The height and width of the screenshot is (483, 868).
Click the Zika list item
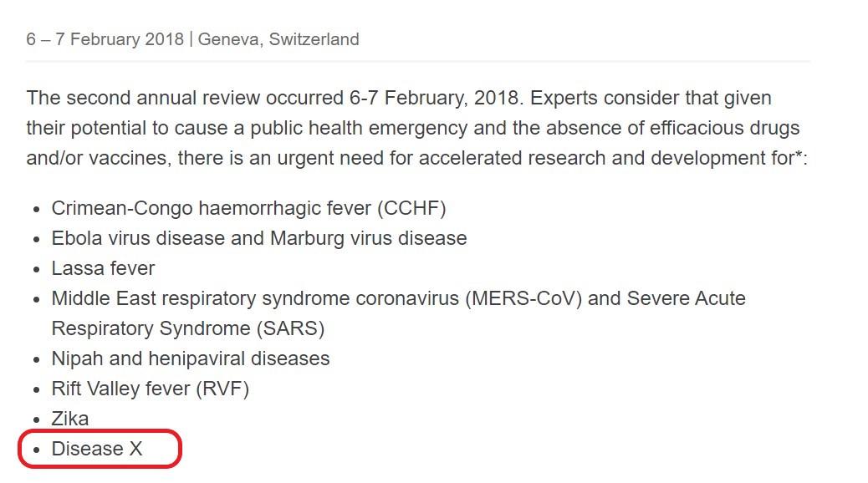(x=69, y=419)
